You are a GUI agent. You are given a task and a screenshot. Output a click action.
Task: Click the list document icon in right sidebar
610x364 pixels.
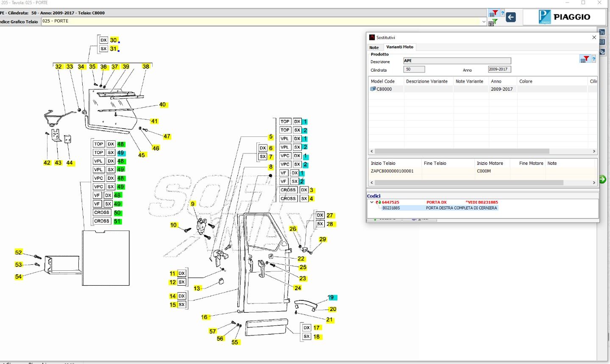602,42
